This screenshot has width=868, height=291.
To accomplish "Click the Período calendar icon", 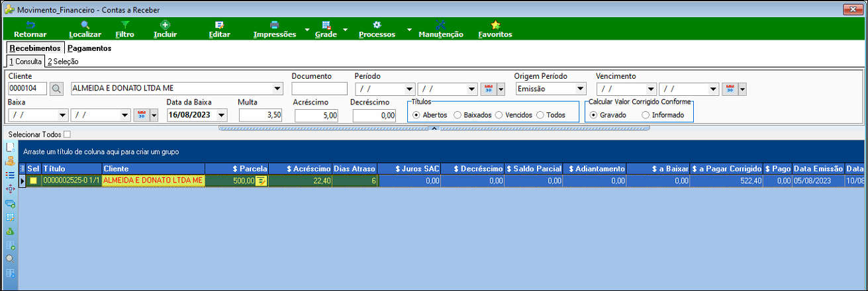I will coord(489,89).
